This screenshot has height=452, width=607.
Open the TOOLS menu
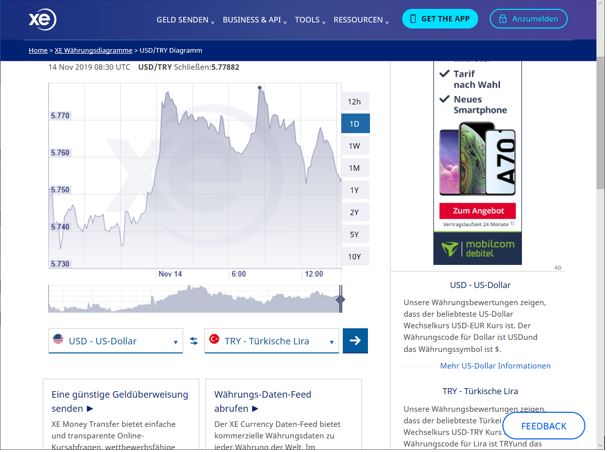coord(310,20)
